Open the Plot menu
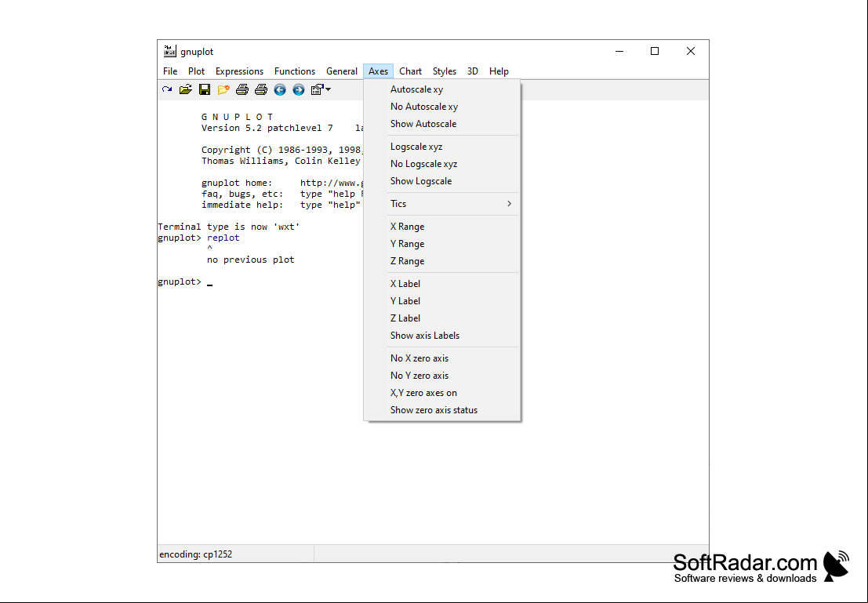Image resolution: width=868 pixels, height=603 pixels. [196, 71]
